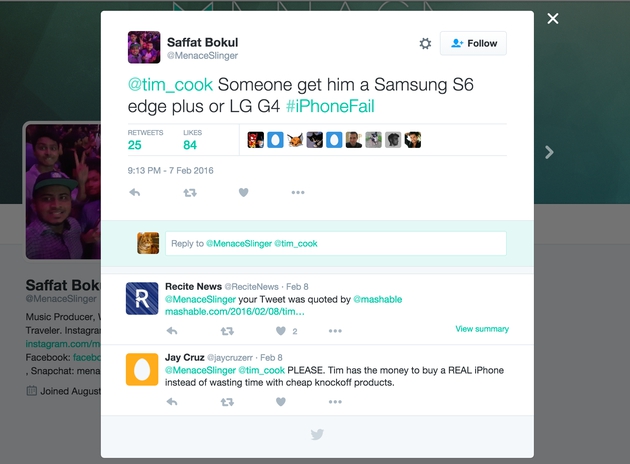Open Saffat Bokul's profile avatar in tweet
630x464 pixels.
click(144, 47)
